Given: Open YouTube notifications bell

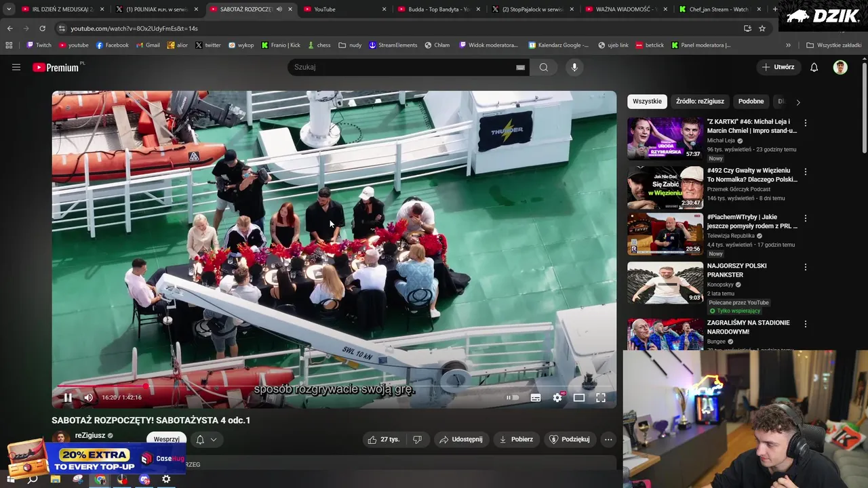Looking at the screenshot, I should point(814,67).
